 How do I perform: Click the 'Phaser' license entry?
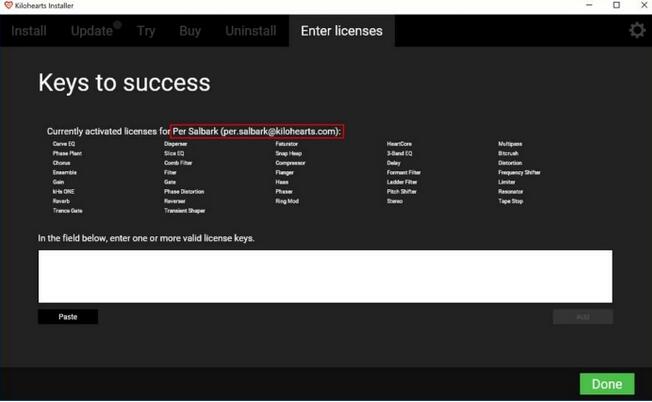[284, 192]
